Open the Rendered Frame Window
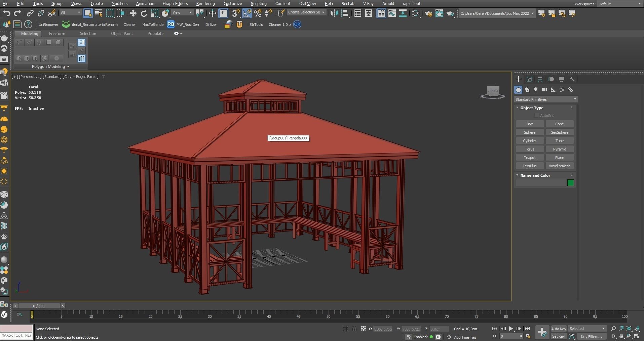Image resolution: width=644 pixels, height=341 pixels. tap(439, 13)
